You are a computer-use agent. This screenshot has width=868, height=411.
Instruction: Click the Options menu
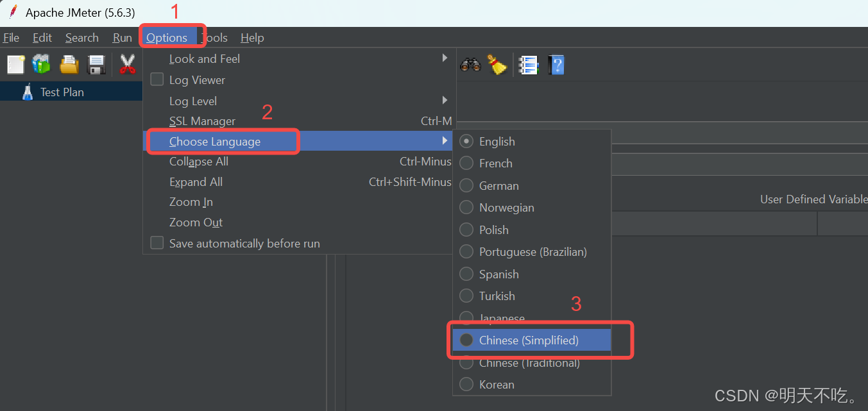pos(167,38)
